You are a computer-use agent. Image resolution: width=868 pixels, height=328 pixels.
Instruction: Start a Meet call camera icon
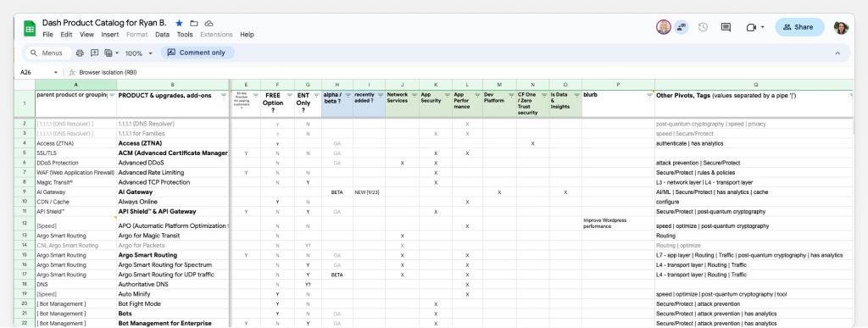coord(751,27)
